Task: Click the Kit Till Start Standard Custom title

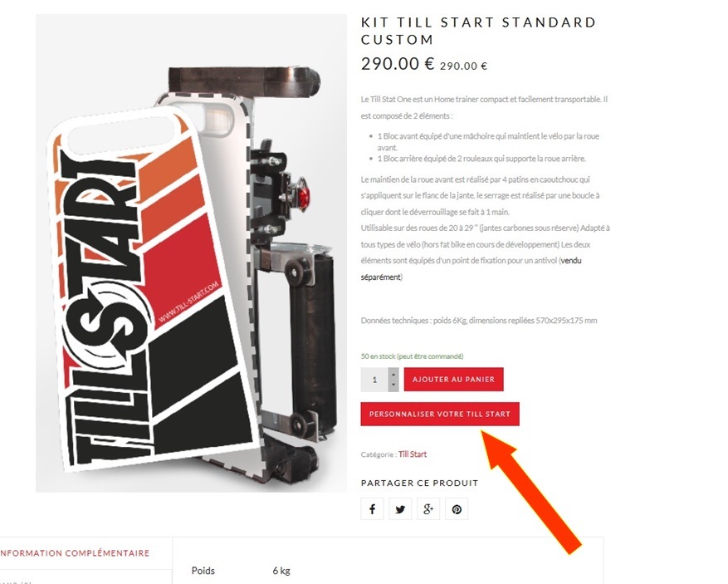Action: point(478,31)
